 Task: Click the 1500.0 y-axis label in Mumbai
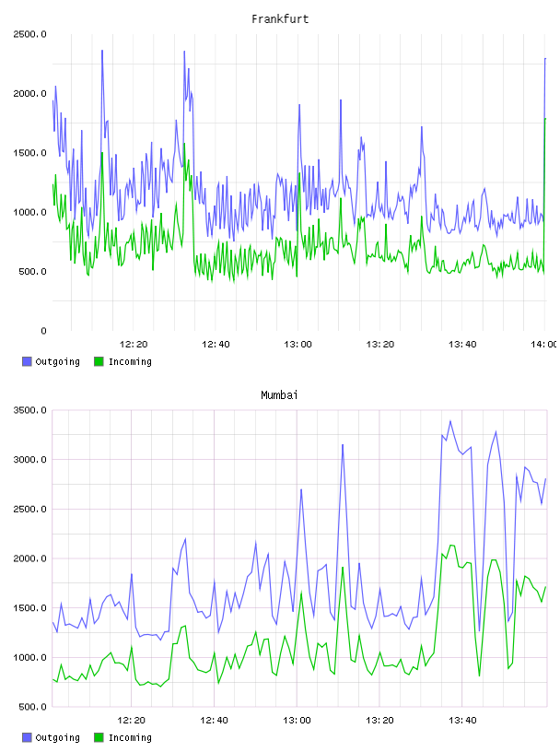pyautogui.click(x=29, y=608)
